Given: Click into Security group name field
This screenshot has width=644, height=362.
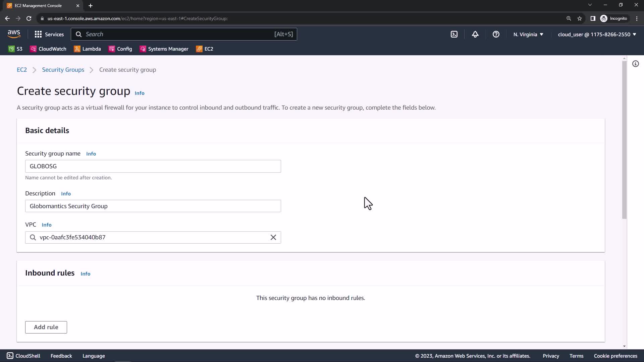Looking at the screenshot, I should [x=153, y=166].
